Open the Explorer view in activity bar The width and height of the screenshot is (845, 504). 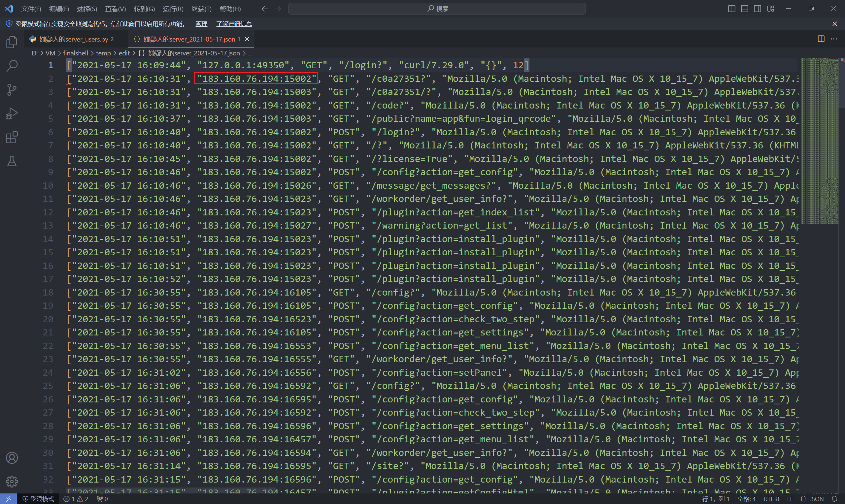pos(12,42)
